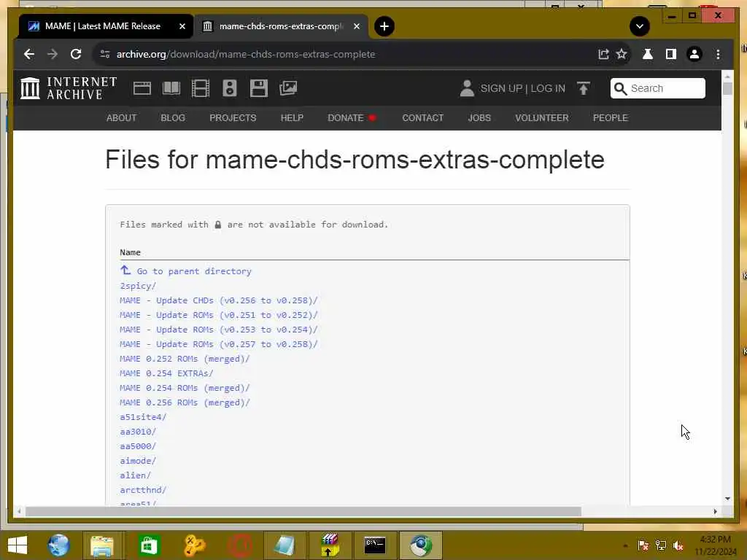747x560 pixels.
Task: Open the Windows Start button
Action: click(18, 545)
